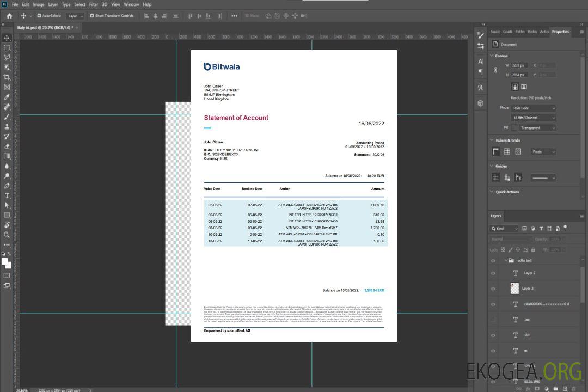Open the RGB Color mode dropdown

[x=533, y=108]
